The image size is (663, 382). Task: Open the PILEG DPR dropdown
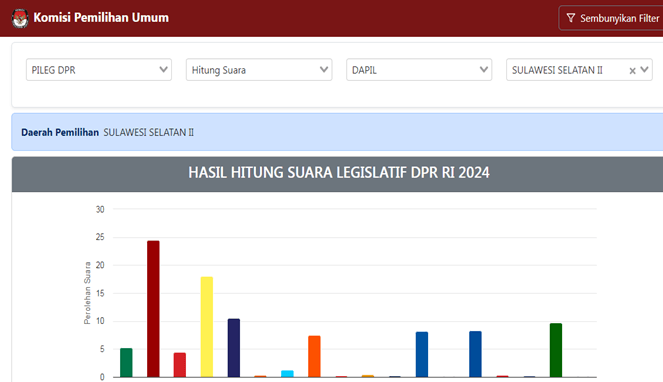coord(99,70)
